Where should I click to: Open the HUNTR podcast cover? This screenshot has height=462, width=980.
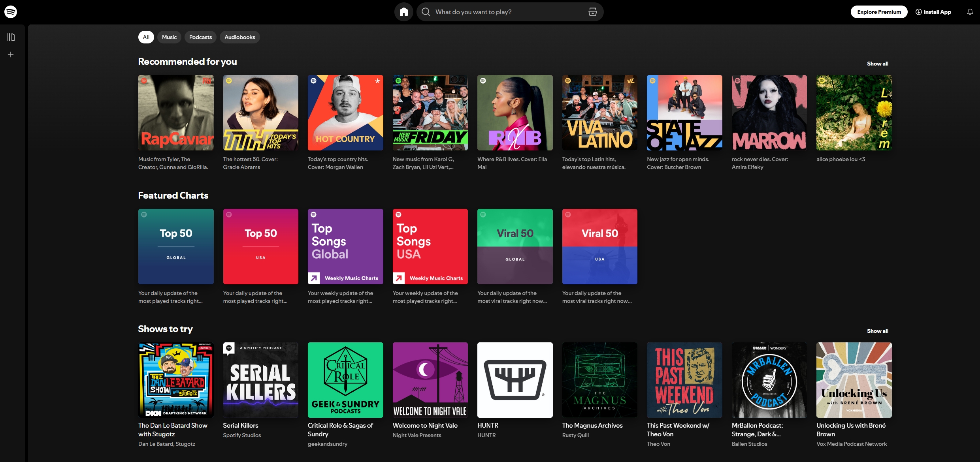(515, 380)
